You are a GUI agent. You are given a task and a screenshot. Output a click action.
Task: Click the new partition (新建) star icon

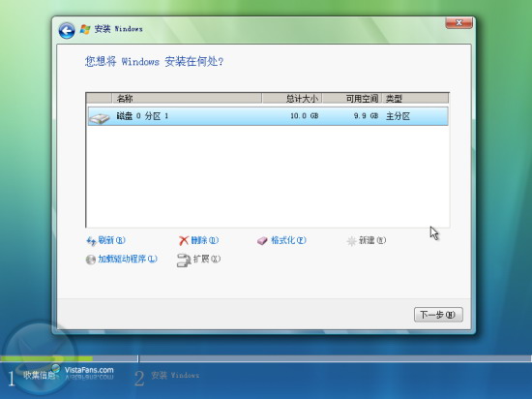pos(351,241)
